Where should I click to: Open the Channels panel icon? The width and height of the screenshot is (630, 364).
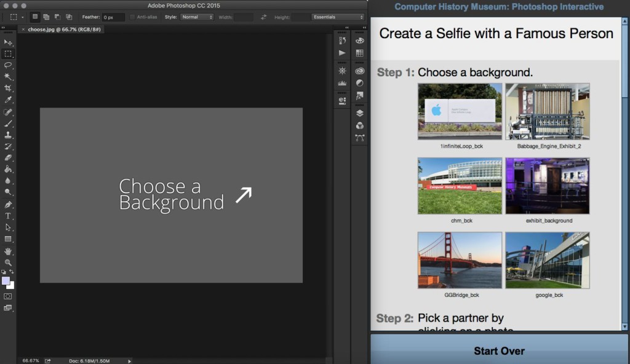point(359,126)
